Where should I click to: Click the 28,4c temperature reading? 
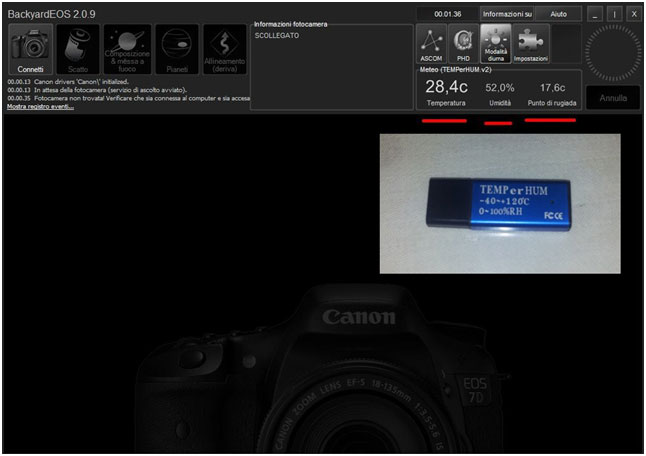(x=446, y=87)
